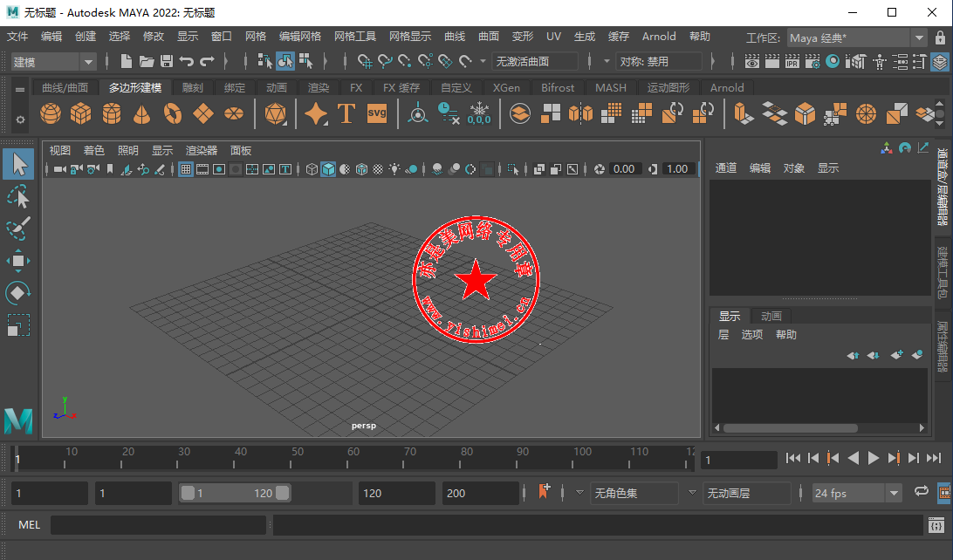
Task: Toggle use all lights bulb icon
Action: coord(394,169)
